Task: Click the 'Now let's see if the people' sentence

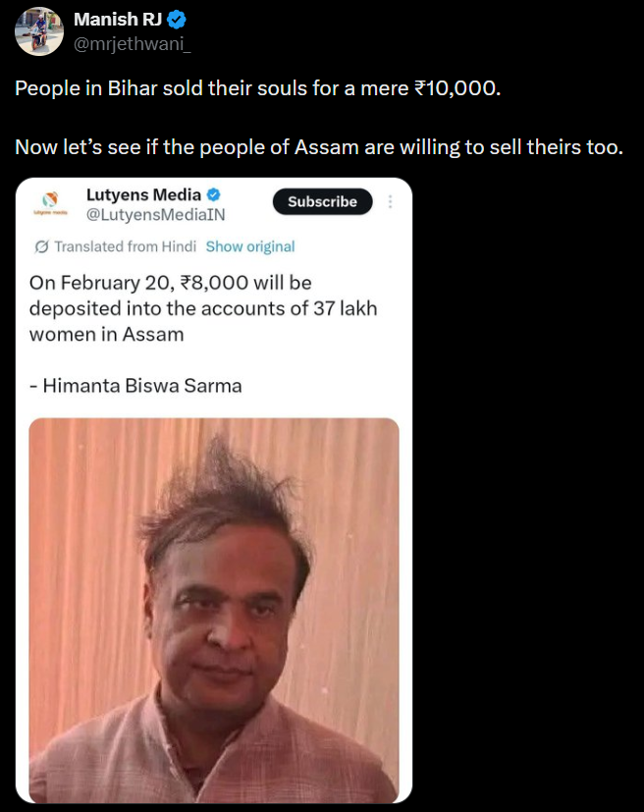Action: point(319,148)
